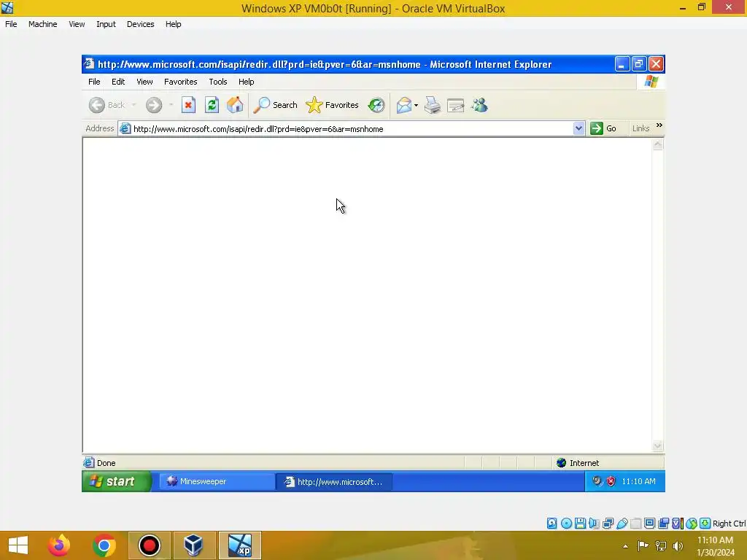Switch to Minesweeper in XP taskbar
The height and width of the screenshot is (560, 747).
click(x=217, y=481)
